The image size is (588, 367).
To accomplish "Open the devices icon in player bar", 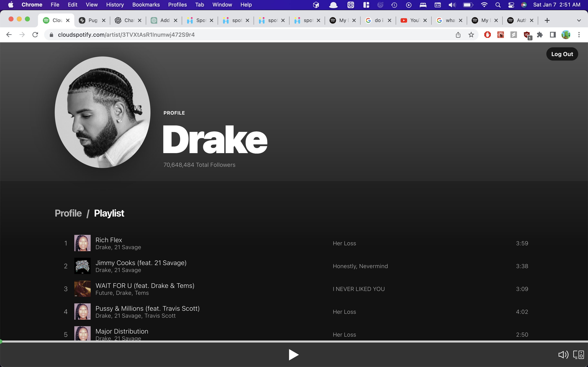I will pos(579,355).
